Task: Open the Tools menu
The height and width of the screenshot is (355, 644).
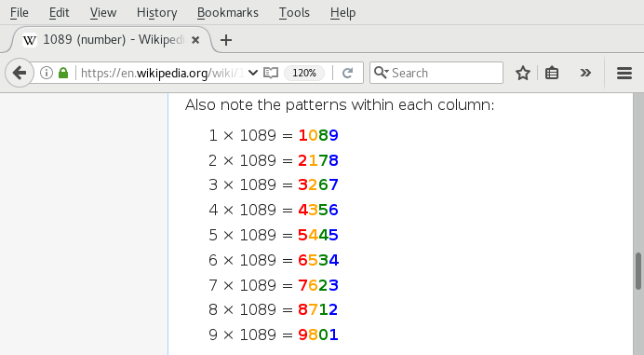Action: pyautogui.click(x=294, y=13)
